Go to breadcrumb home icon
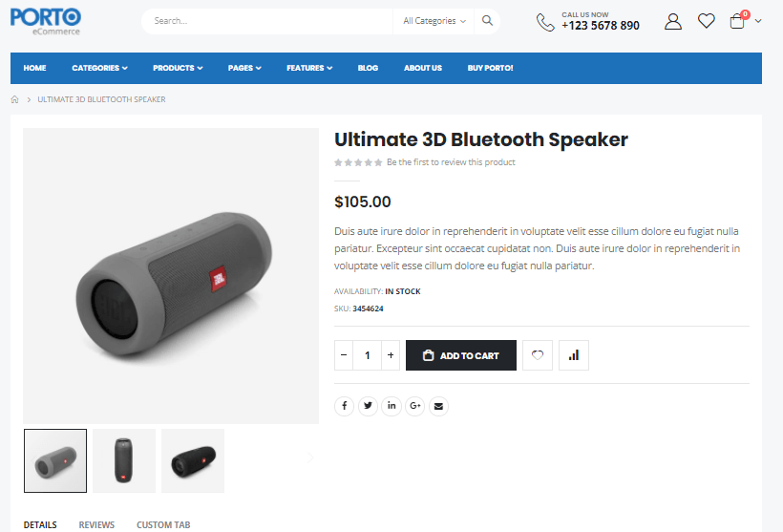783x532 pixels. (x=15, y=99)
